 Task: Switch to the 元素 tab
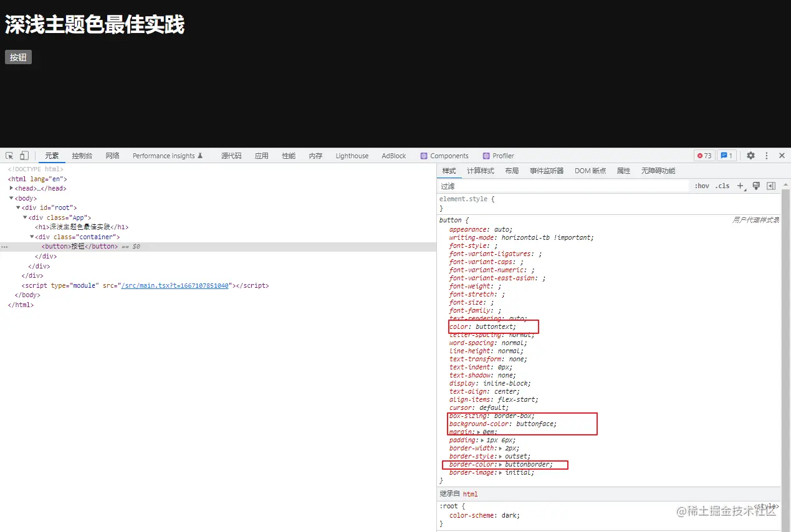click(x=52, y=156)
